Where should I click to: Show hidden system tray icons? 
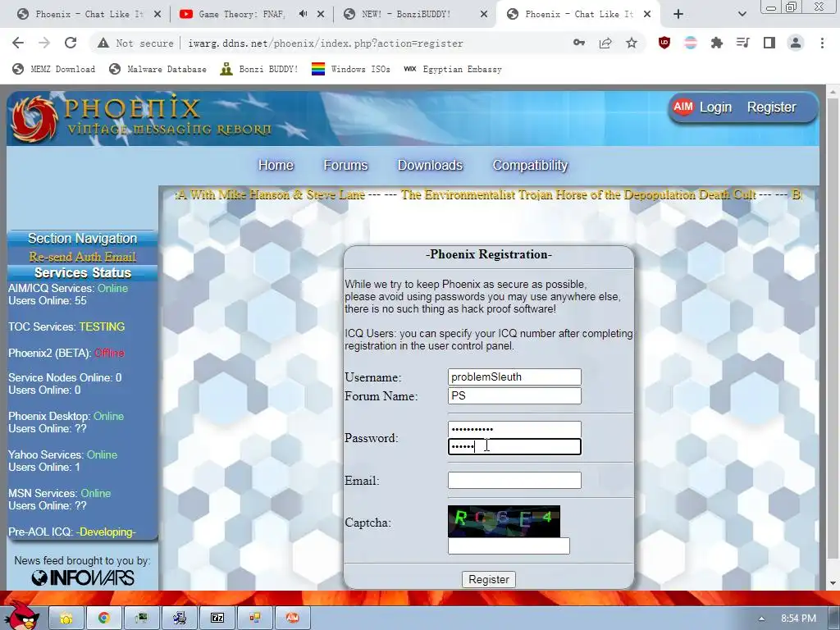pyautogui.click(x=761, y=619)
